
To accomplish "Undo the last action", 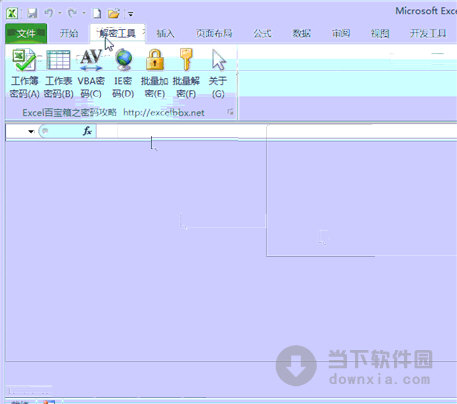I will [49, 13].
